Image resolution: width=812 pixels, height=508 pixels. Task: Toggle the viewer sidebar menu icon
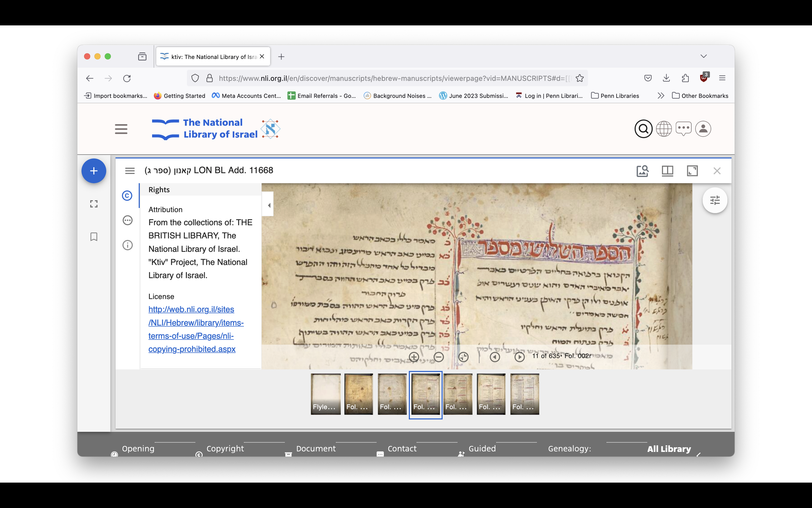click(x=130, y=171)
